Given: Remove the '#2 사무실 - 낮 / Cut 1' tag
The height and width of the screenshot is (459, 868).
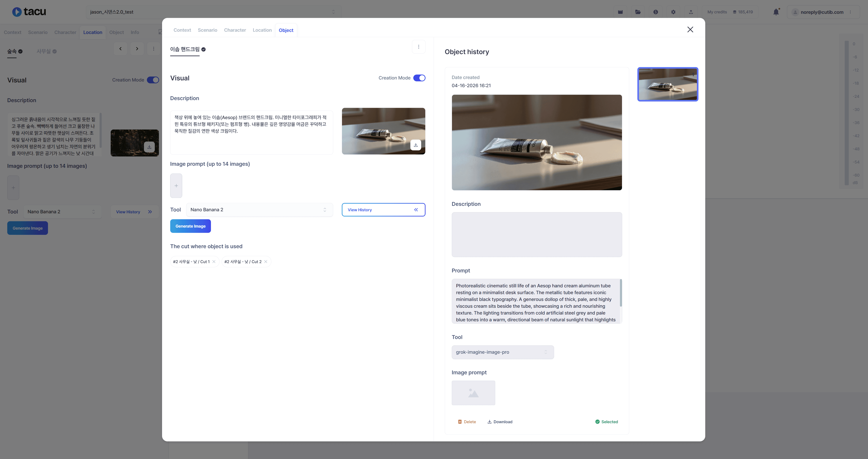Looking at the screenshot, I should [x=214, y=262].
